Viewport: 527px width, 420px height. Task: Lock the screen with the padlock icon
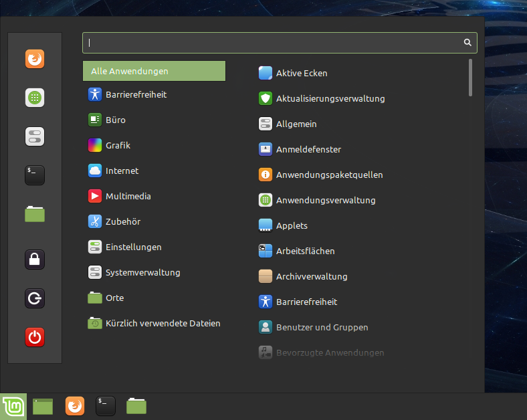pyautogui.click(x=35, y=259)
